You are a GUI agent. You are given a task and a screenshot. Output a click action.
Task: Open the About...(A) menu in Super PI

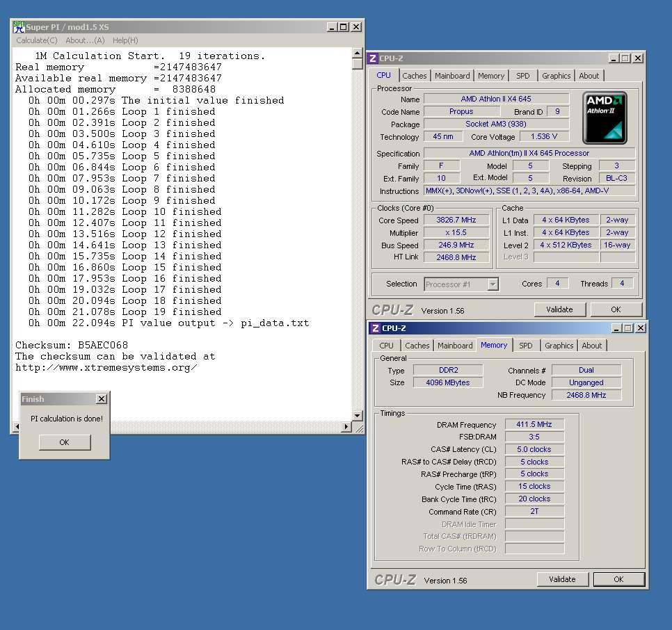click(85, 40)
